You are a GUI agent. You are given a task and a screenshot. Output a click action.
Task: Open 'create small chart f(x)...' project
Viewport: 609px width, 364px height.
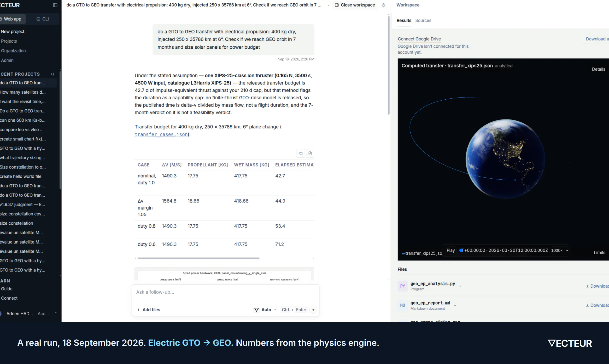[x=23, y=139]
